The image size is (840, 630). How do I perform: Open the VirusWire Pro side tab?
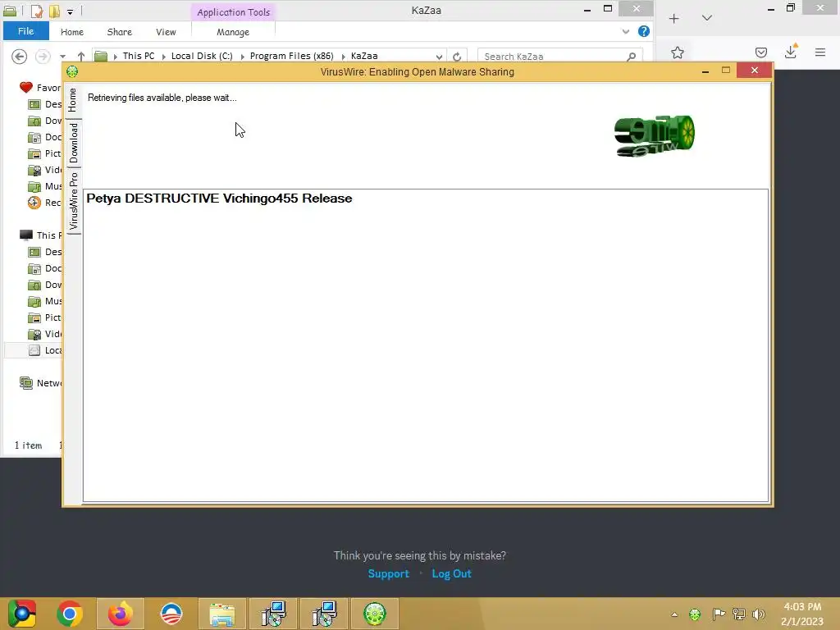pos(73,202)
